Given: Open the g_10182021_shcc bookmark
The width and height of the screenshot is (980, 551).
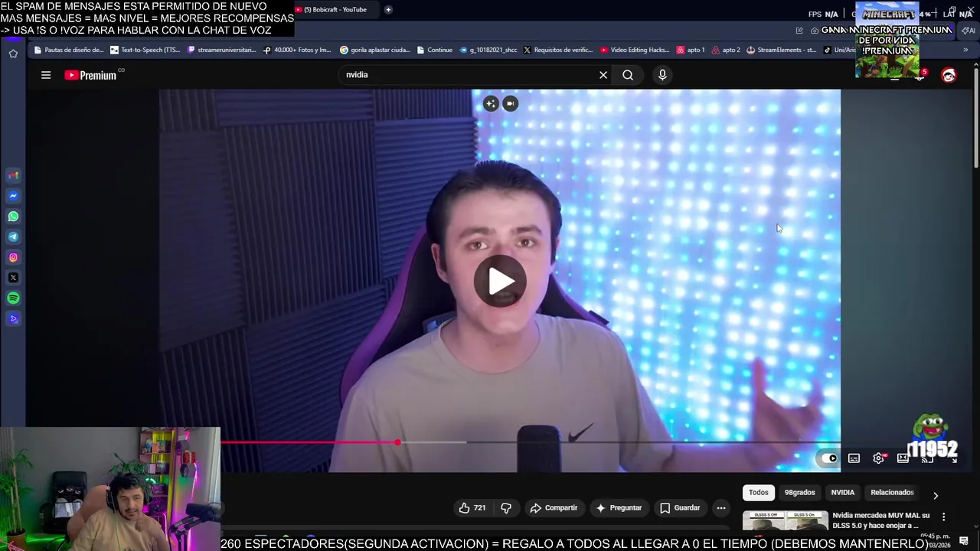Looking at the screenshot, I should coord(488,50).
